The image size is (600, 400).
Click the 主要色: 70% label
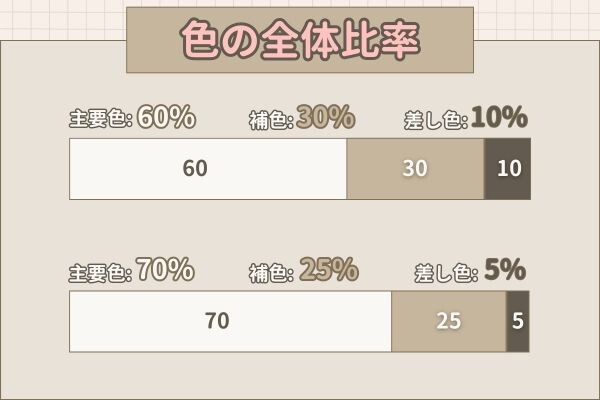click(x=132, y=269)
